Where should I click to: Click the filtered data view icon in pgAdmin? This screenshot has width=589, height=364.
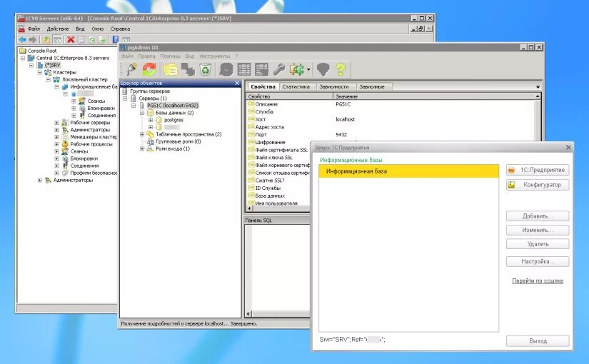click(x=262, y=69)
